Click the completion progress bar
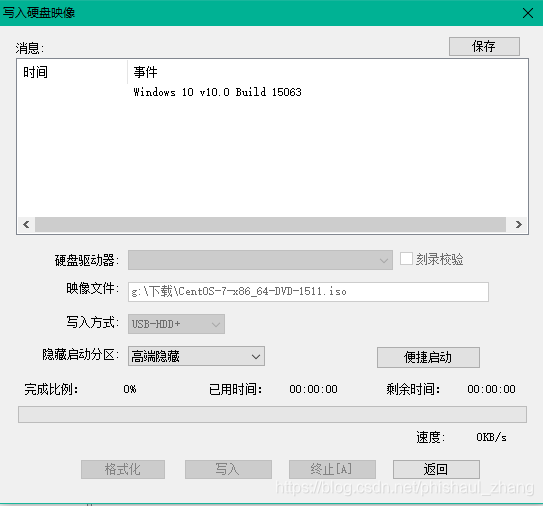Screen dimensions: 543x506 272,414
